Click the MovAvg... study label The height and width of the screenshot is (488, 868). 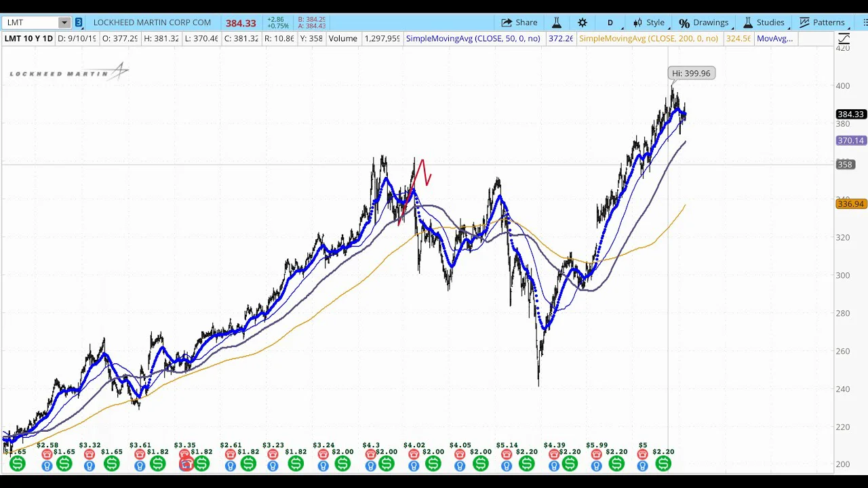tap(774, 39)
